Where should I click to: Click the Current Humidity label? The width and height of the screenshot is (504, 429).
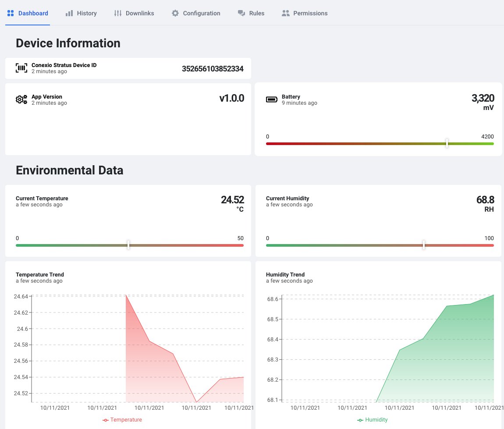tap(287, 198)
